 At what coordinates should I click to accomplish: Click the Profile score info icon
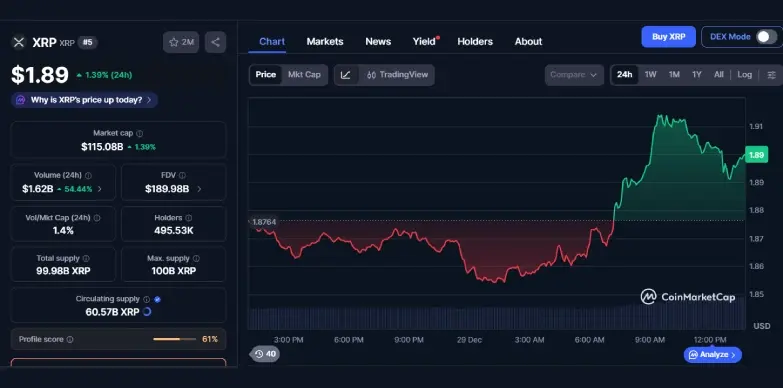(x=70, y=340)
